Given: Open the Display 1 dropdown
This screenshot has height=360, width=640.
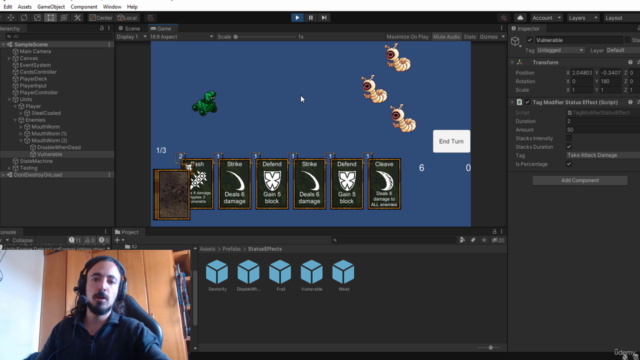Looking at the screenshot, I should click(131, 37).
